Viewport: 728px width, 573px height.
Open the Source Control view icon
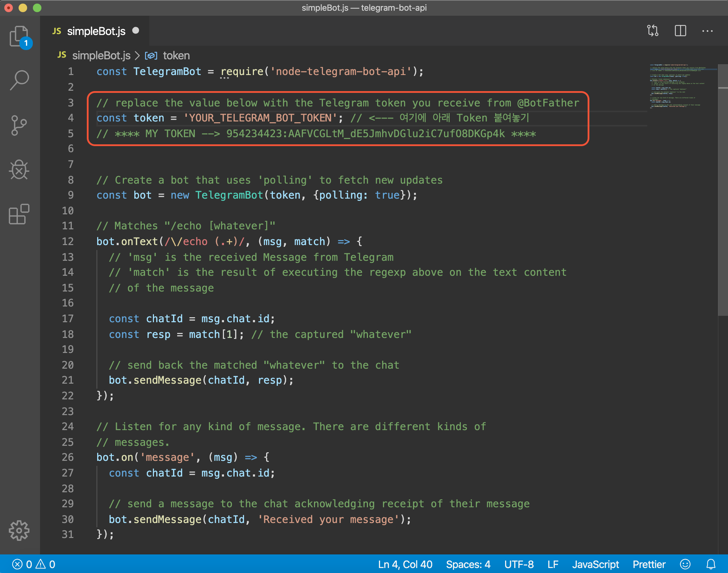point(19,125)
